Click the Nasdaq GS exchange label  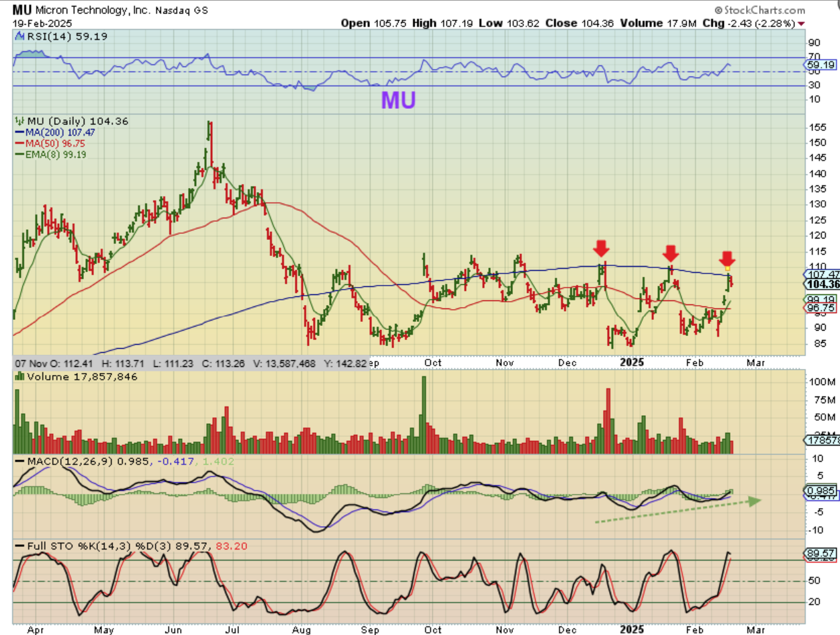pyautogui.click(x=181, y=11)
